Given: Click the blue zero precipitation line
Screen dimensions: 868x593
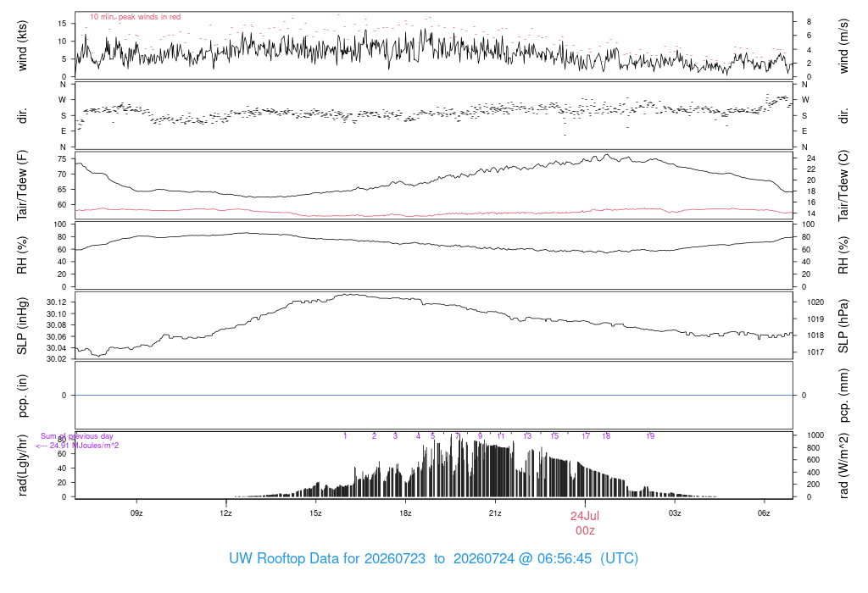Looking at the screenshot, I should pyautogui.click(x=434, y=395).
